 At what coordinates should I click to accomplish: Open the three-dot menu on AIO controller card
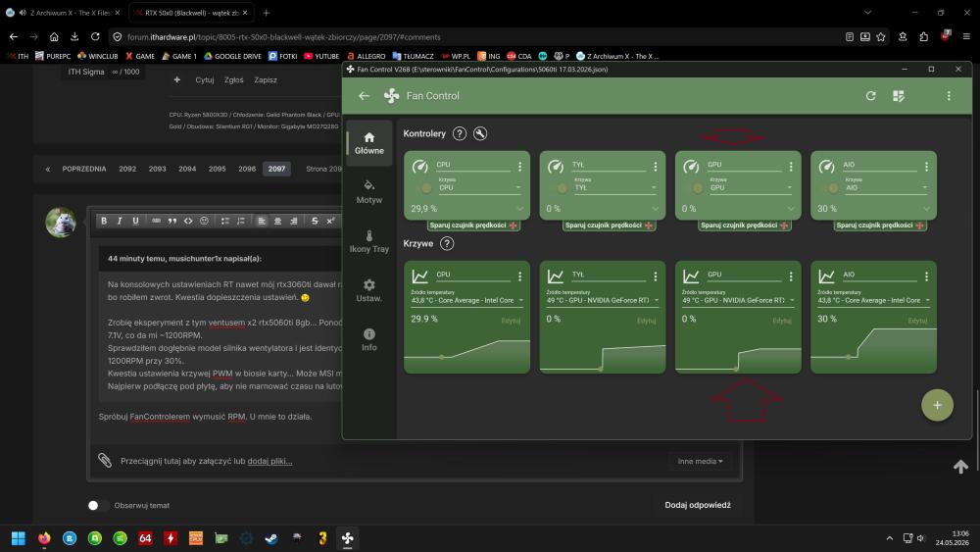(x=926, y=167)
